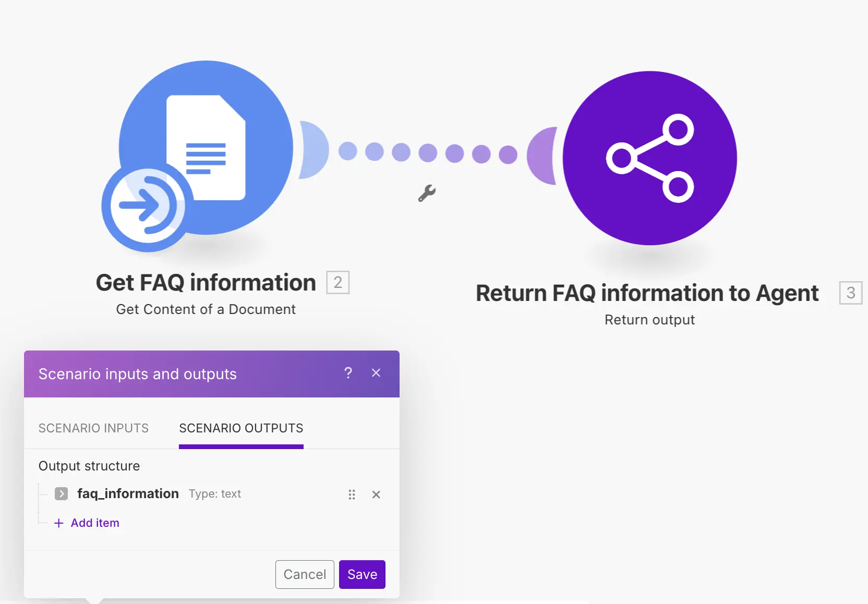The image size is (868, 604).
Task: Close the Scenario inputs and outputs dialog
Action: (x=376, y=373)
